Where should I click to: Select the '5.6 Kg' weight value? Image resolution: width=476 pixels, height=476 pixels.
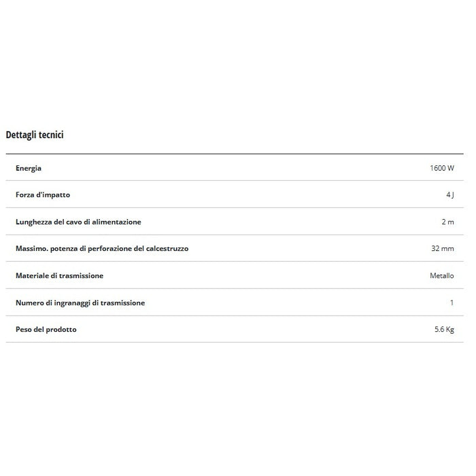coord(444,329)
